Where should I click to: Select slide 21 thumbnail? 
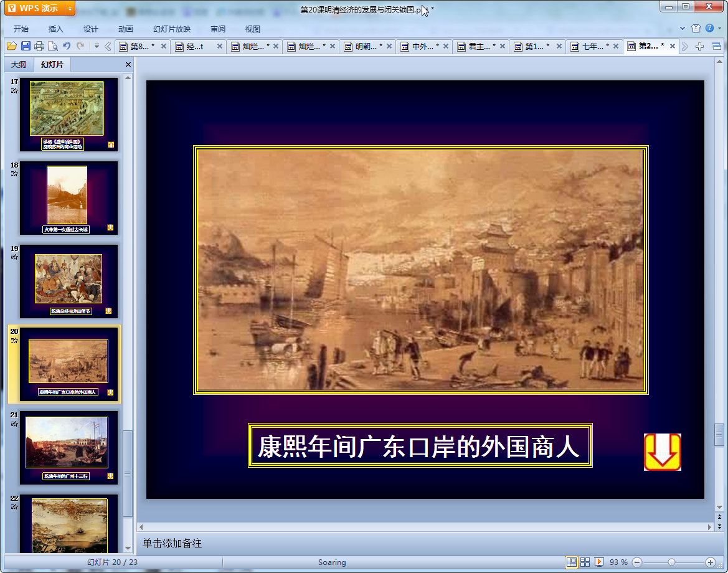coord(69,448)
